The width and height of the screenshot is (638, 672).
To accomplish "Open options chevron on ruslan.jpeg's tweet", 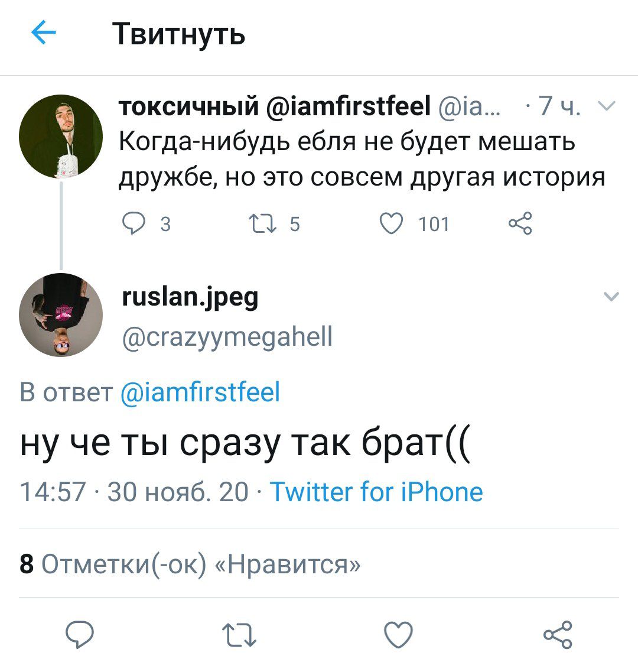I will pyautogui.click(x=612, y=297).
